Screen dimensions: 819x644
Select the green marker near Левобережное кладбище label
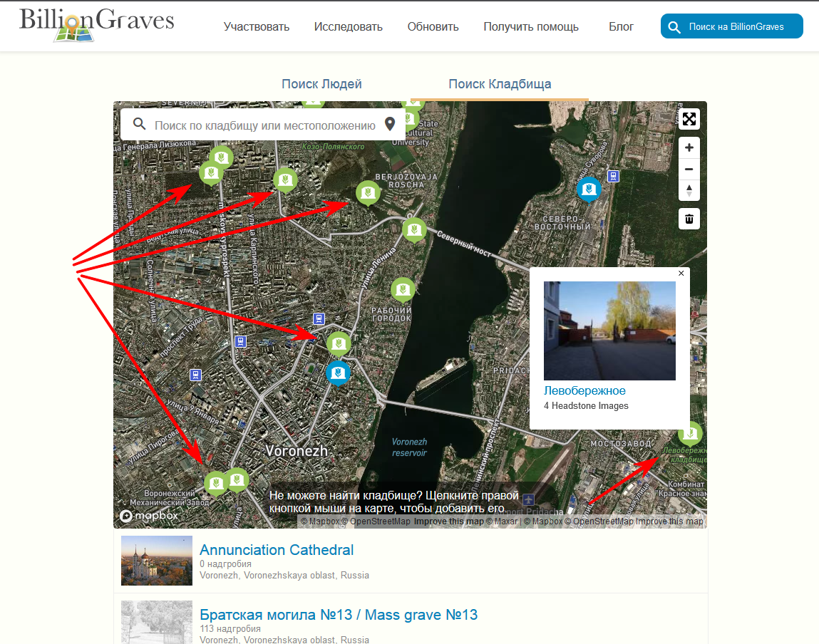[690, 434]
